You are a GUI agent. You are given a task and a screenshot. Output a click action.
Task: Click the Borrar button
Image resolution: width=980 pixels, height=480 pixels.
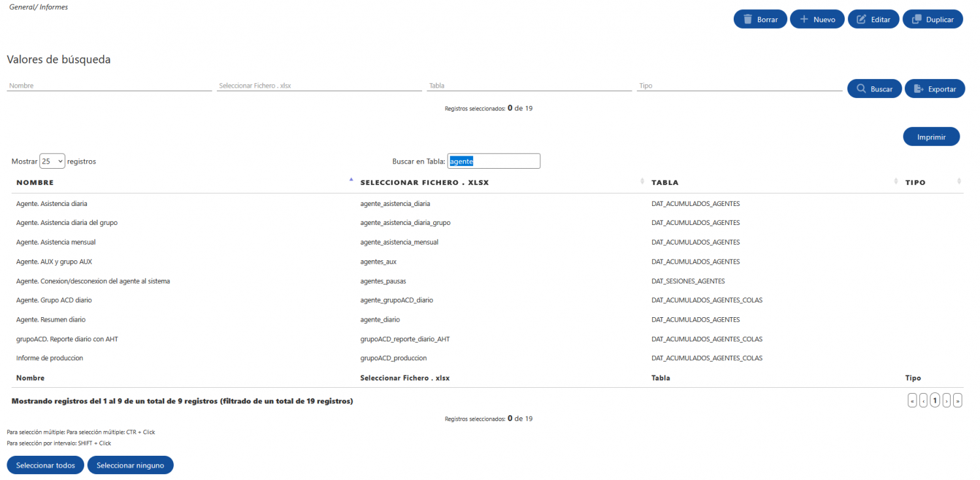tap(760, 20)
